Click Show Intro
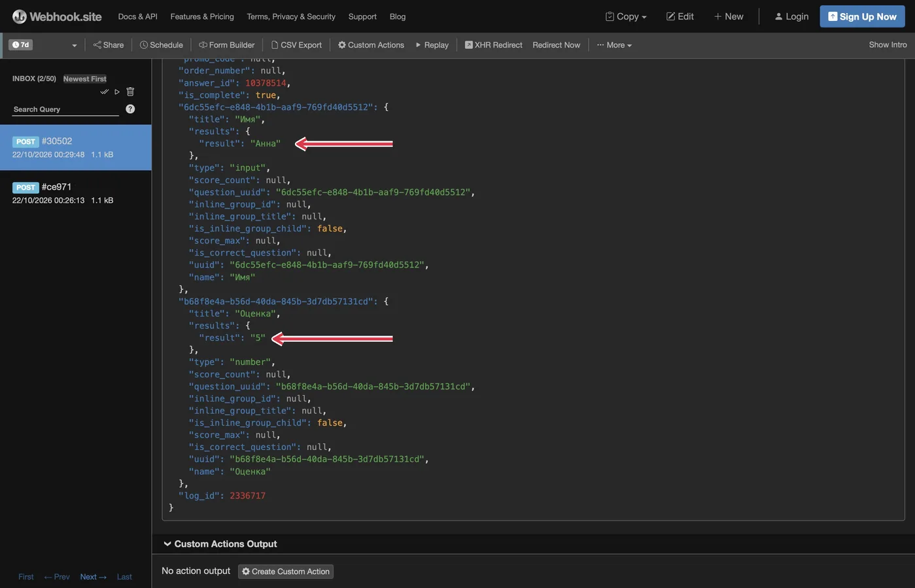 pyautogui.click(x=888, y=44)
